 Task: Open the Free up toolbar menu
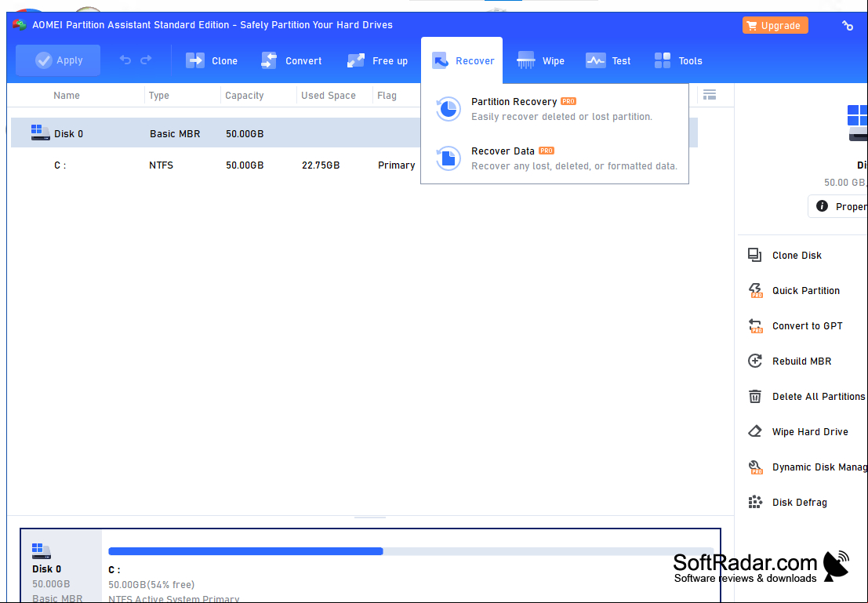[x=377, y=61]
